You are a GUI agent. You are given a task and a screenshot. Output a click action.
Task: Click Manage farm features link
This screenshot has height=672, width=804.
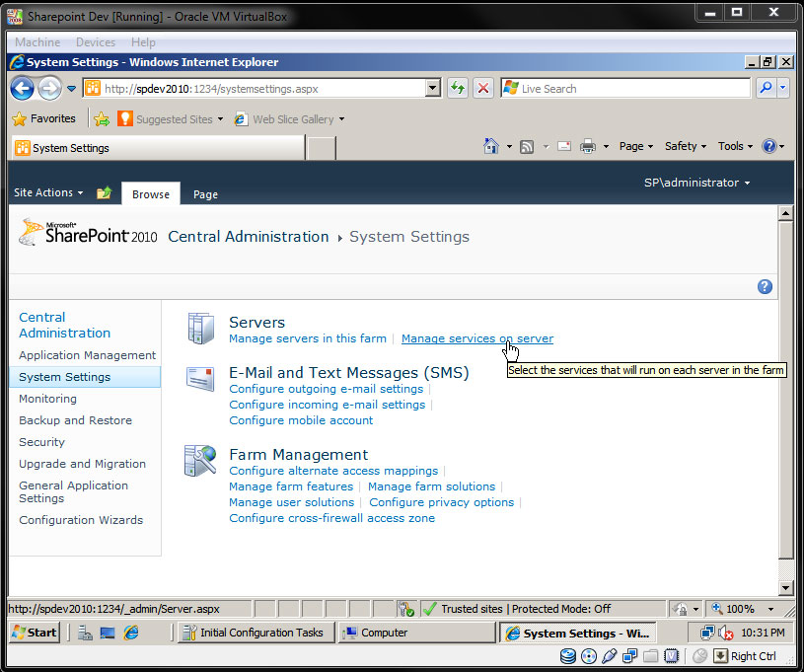pyautogui.click(x=291, y=486)
